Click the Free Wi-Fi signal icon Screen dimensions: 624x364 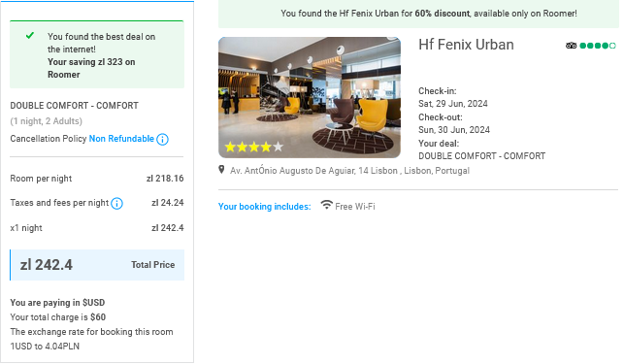pyautogui.click(x=326, y=205)
